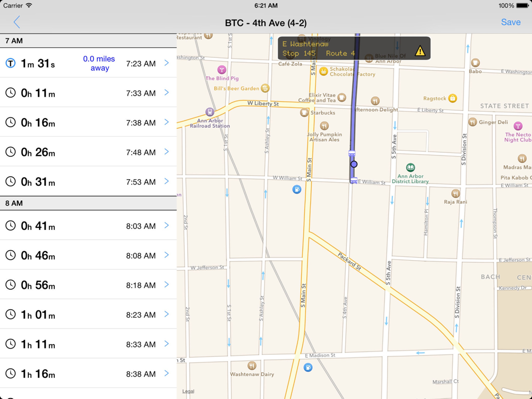The image size is (532, 399).
Task: Tap the Afternoon Delight restaurant icon
Action: [x=375, y=101]
